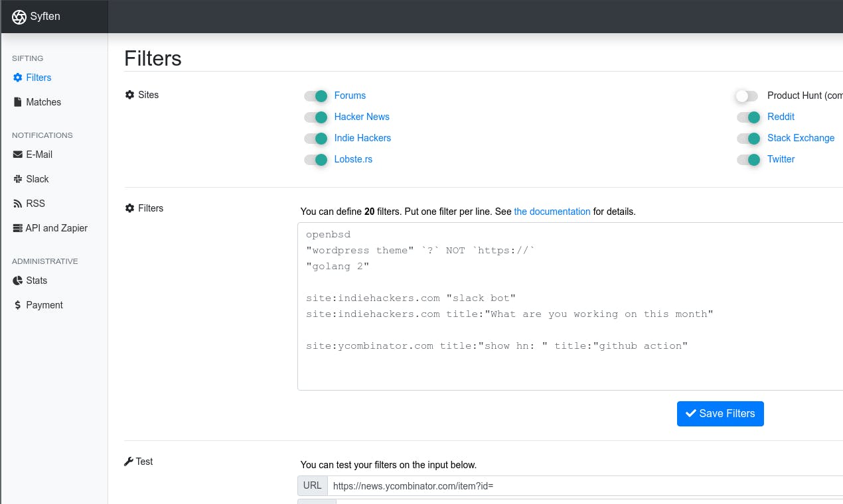Select RSS in the sidebar

point(36,204)
